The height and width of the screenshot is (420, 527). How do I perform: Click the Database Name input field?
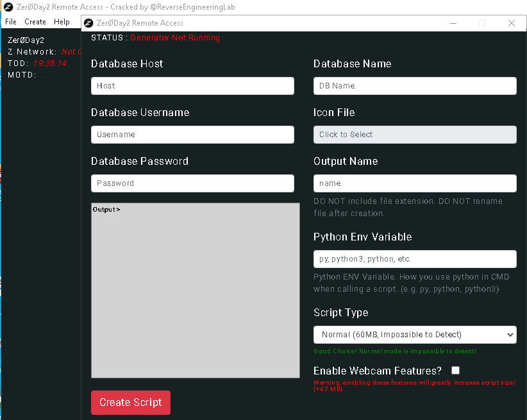coord(415,86)
